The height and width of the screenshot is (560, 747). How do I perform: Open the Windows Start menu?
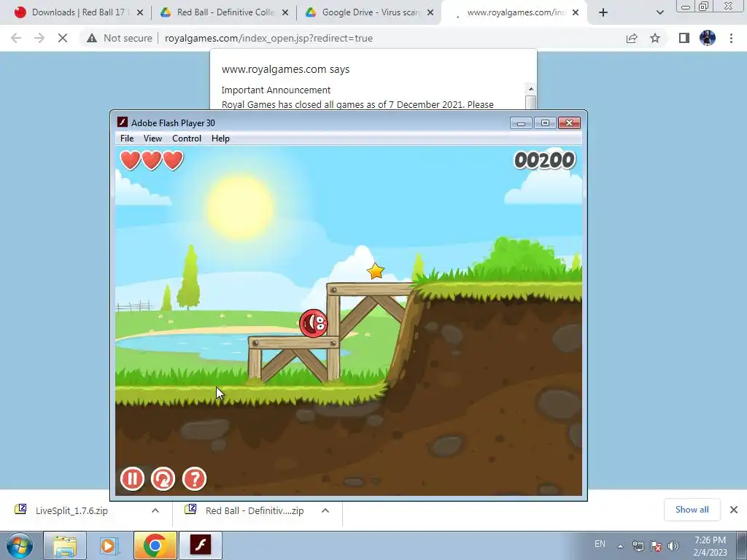[x=19, y=545]
